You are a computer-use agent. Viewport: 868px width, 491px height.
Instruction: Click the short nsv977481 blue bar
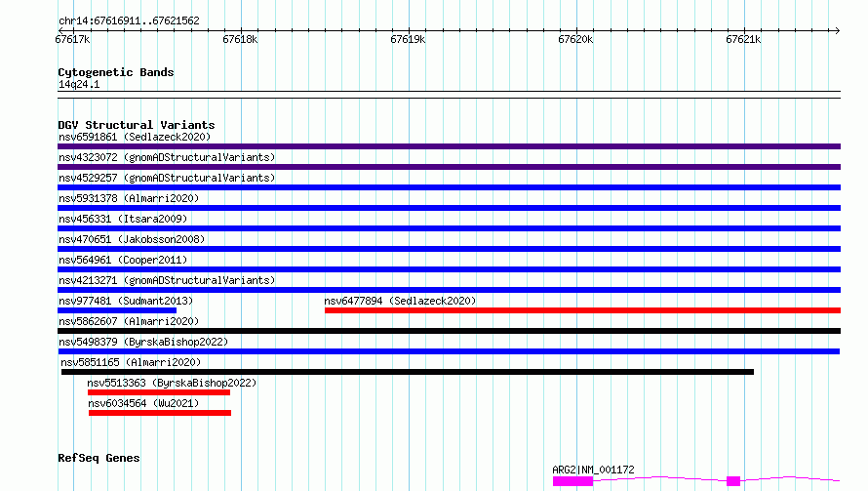[x=117, y=310]
